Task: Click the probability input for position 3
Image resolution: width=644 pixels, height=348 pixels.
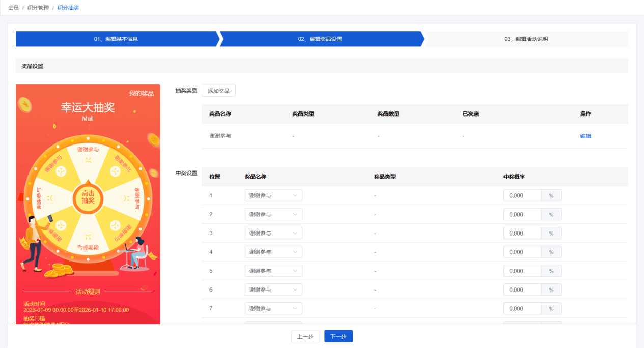Action: [x=522, y=233]
